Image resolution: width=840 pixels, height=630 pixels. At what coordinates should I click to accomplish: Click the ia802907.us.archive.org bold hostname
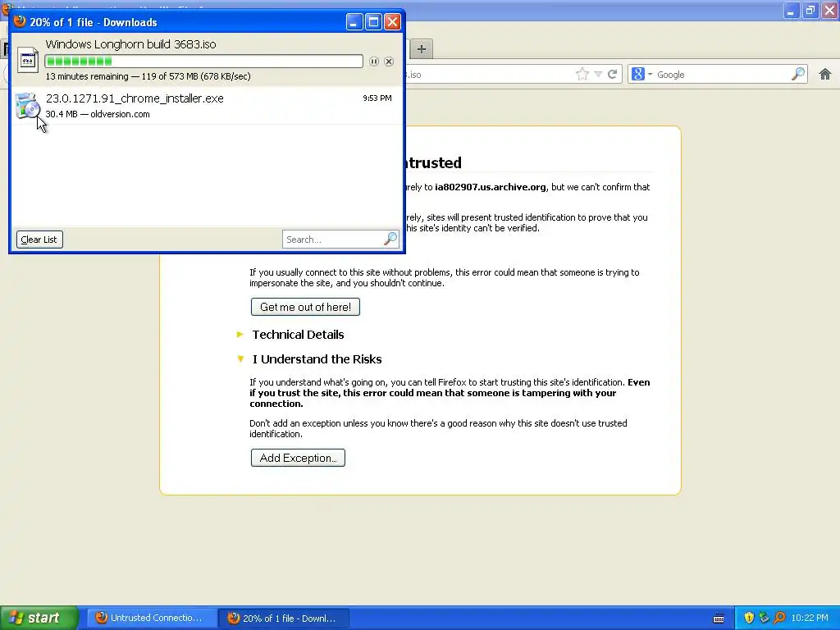coord(491,187)
